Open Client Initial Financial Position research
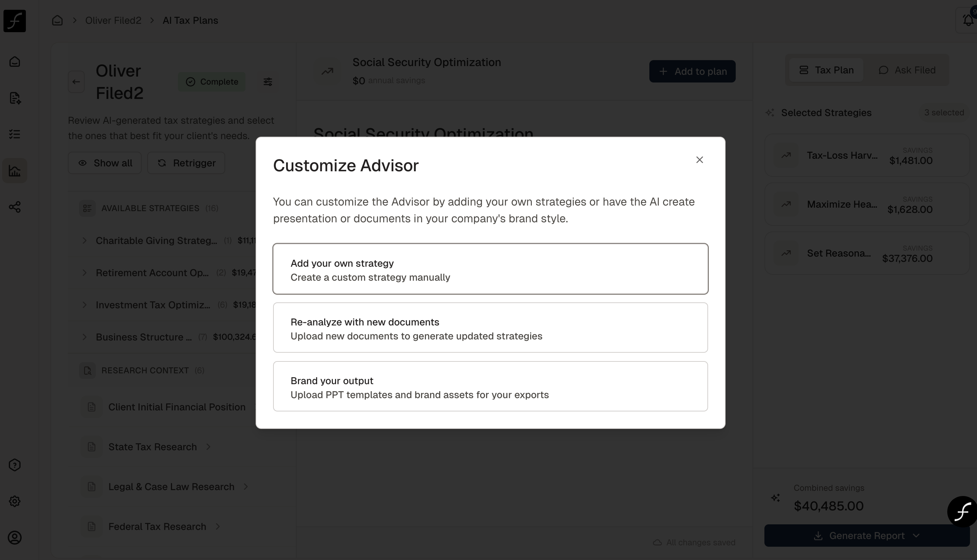977x560 pixels. pyautogui.click(x=177, y=407)
